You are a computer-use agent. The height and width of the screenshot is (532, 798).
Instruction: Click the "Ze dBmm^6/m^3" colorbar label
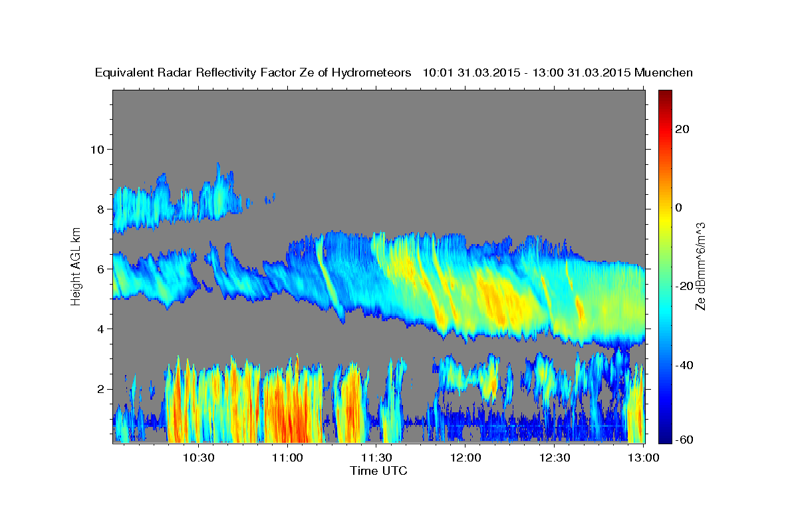coord(700,266)
